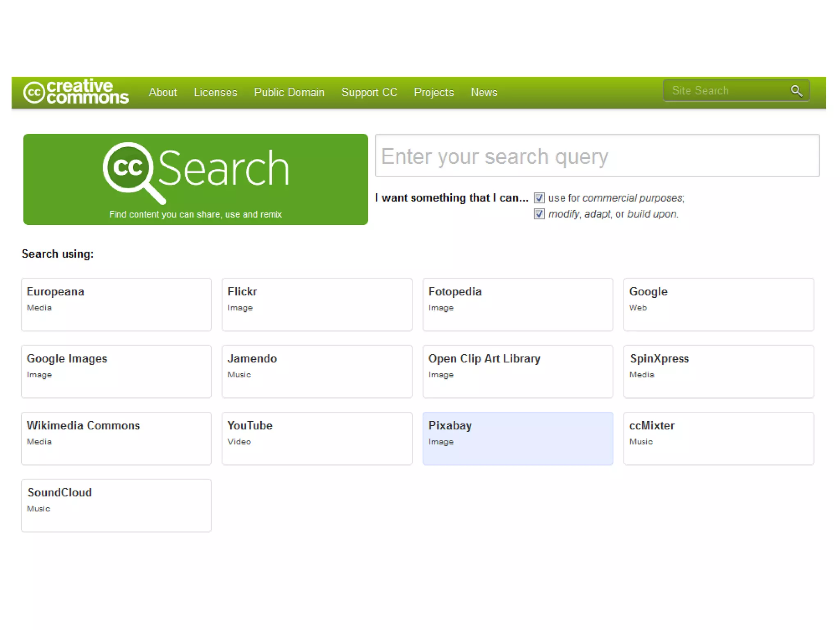Open Support CC in navigation
Viewport: 840px width, 630px height.
tap(369, 92)
